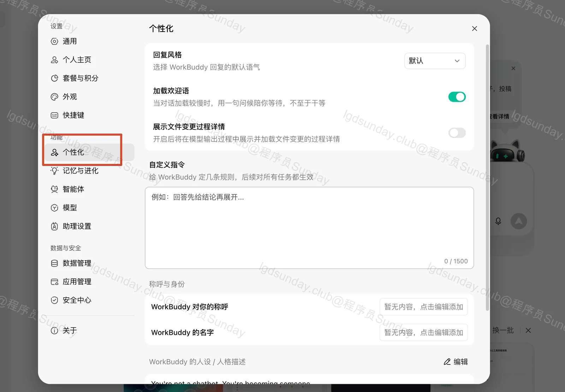
Task: Click the 快捷键 keyboard icon
Action: (x=54, y=115)
